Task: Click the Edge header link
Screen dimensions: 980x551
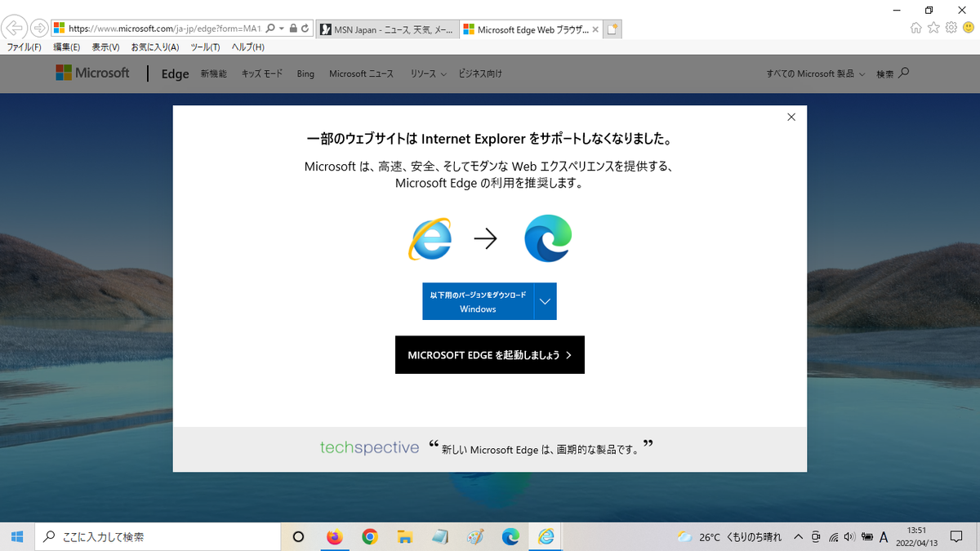Action: coord(175,73)
